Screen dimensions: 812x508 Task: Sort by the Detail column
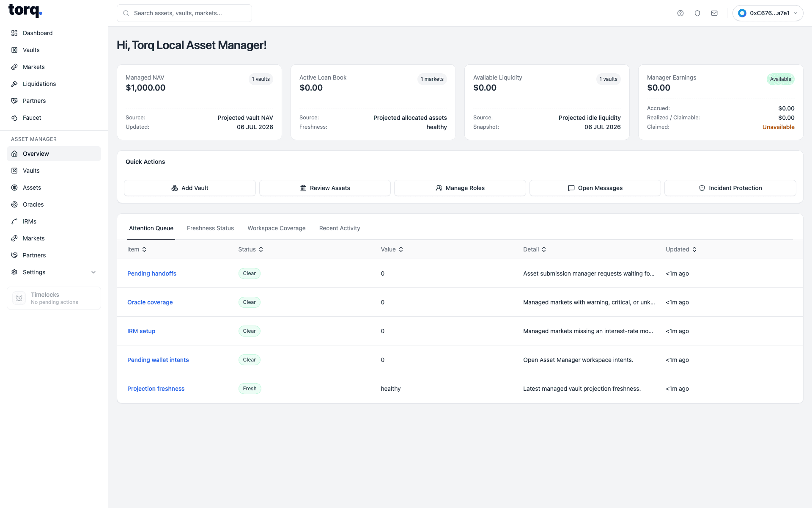535,249
